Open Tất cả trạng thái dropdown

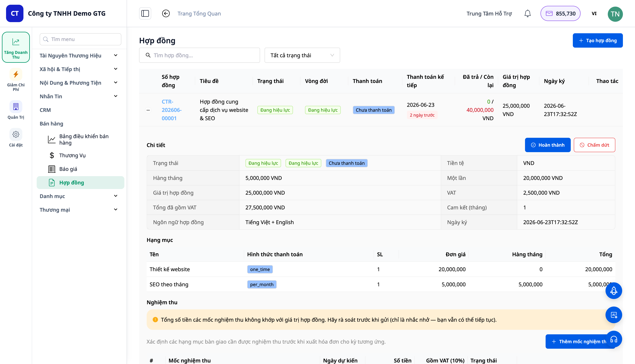pyautogui.click(x=302, y=55)
